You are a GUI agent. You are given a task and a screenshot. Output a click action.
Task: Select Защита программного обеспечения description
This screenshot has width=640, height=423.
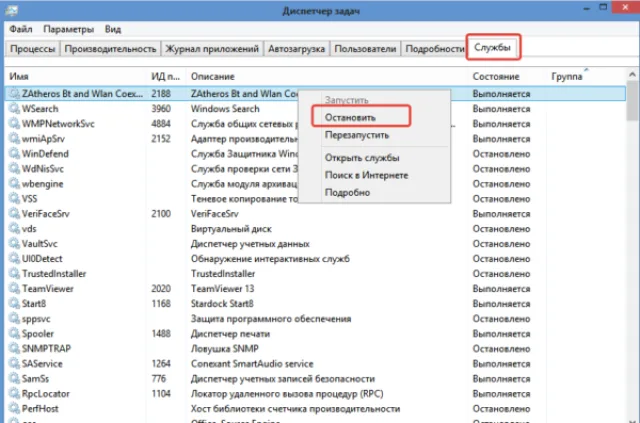pyautogui.click(x=271, y=319)
